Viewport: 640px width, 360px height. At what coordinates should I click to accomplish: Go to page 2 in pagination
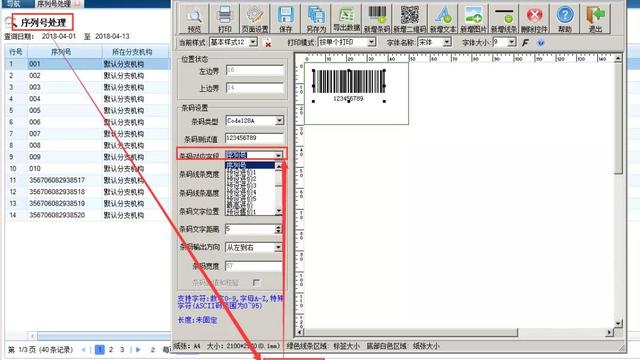111,350
